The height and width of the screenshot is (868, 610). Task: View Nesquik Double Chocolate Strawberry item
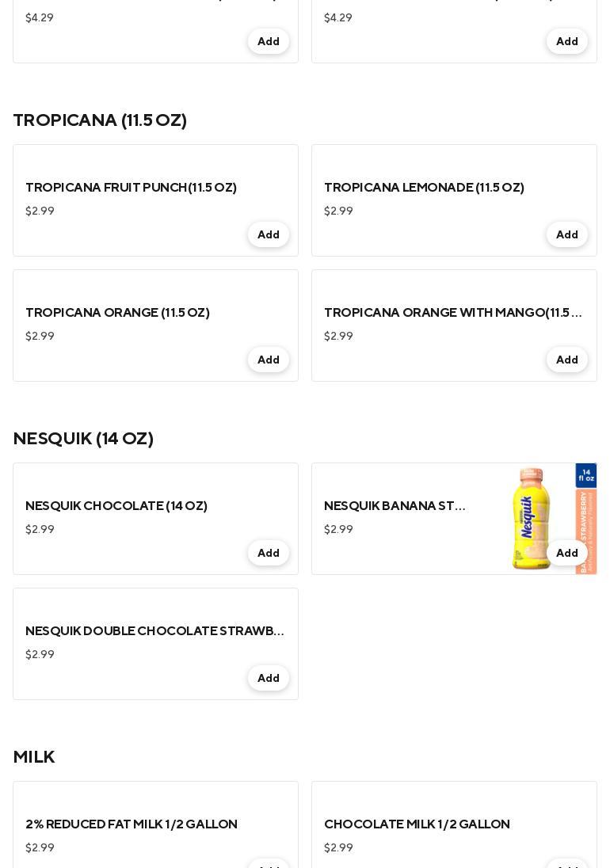[x=154, y=631]
